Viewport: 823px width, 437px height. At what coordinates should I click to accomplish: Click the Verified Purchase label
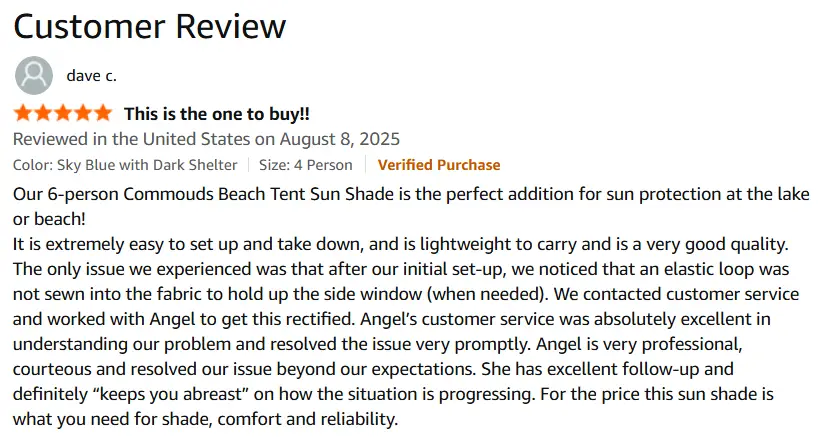coord(439,165)
